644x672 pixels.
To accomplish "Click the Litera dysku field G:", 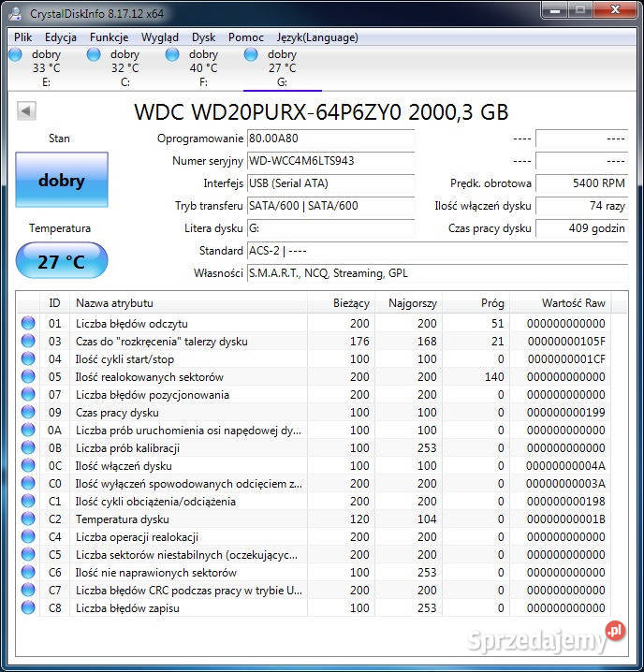I will coord(330,228).
